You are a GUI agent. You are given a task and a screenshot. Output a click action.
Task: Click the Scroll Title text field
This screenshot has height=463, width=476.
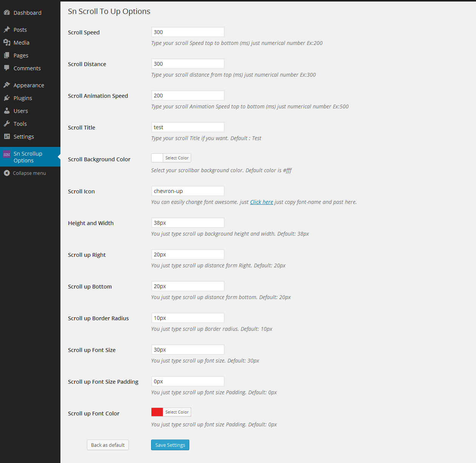click(x=188, y=127)
